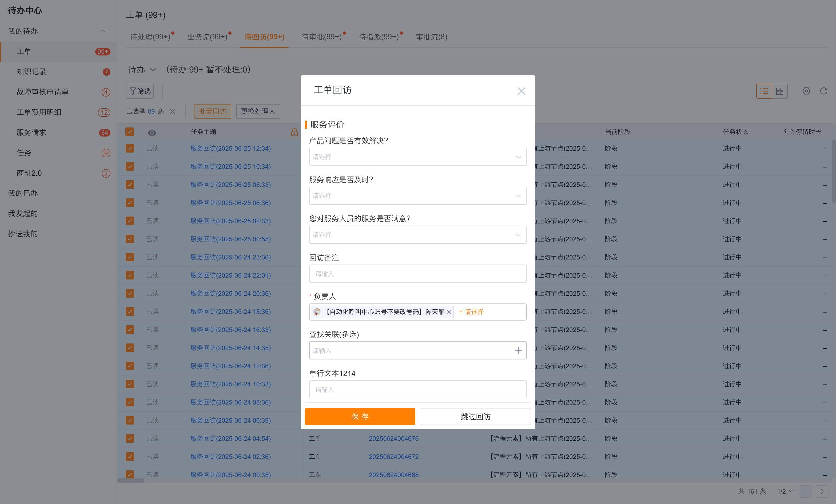This screenshot has width=836, height=504.
Task: Clear the 89 selected items X icon
Action: [x=172, y=111]
